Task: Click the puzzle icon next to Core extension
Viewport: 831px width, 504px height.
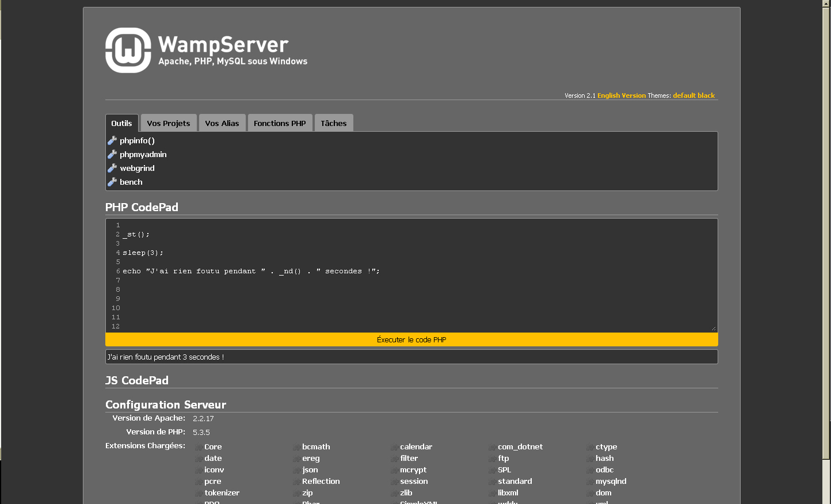Action: (199, 447)
